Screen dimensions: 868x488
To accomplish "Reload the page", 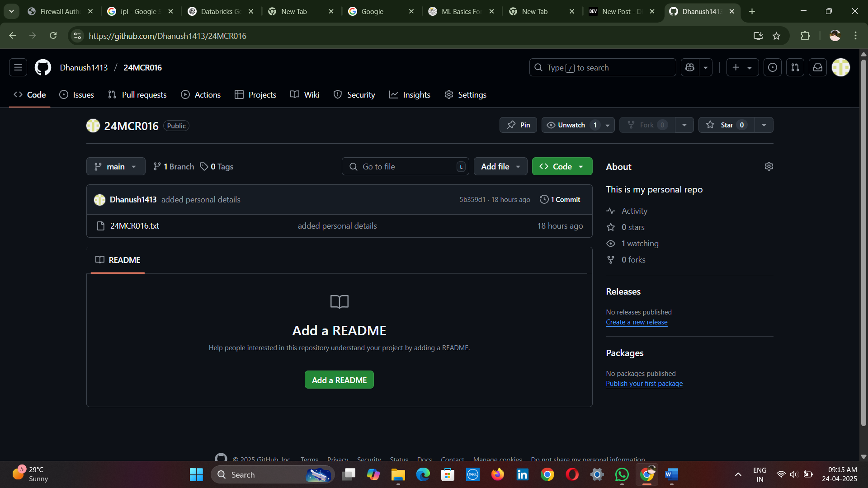I will (53, 36).
